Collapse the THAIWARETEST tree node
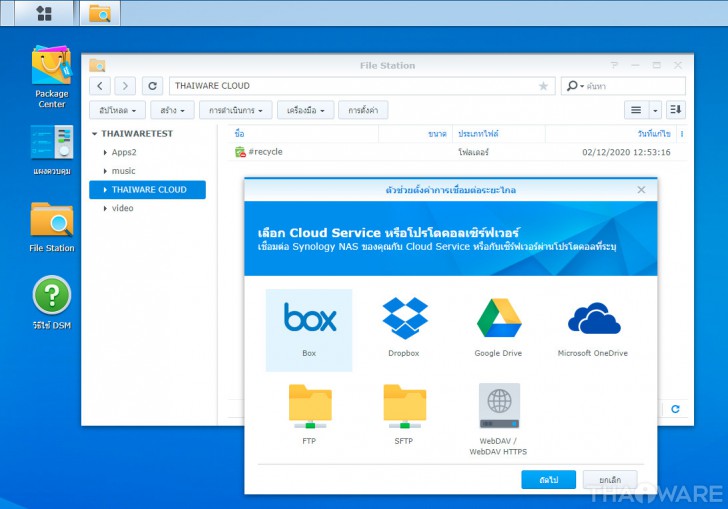Viewport: 728px width, 509px height. [95, 134]
